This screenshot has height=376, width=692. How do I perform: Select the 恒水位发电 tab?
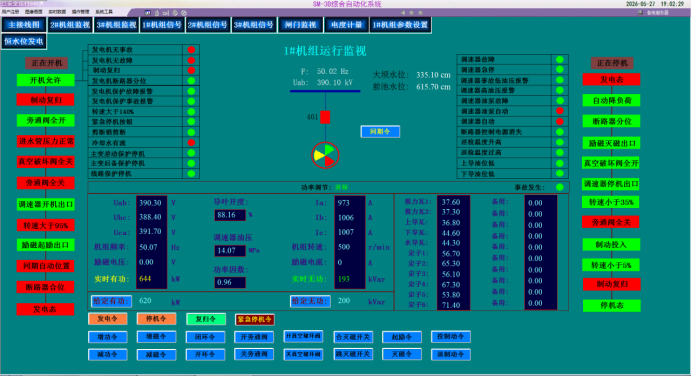tap(24, 41)
